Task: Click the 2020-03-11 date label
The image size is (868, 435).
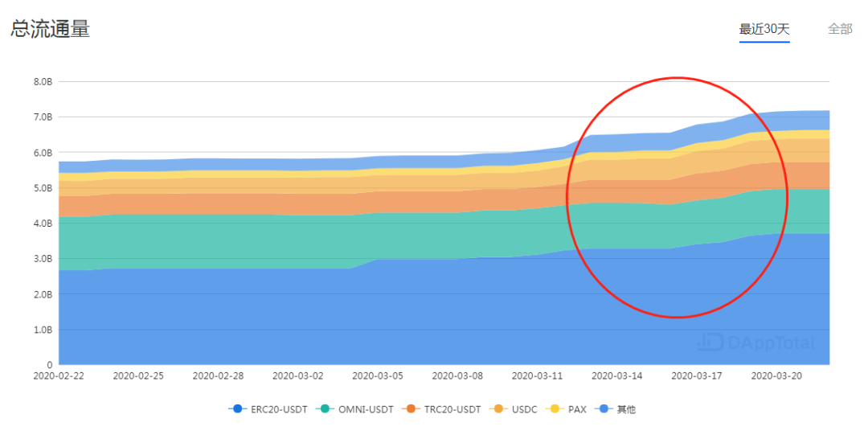Action: 537,375
